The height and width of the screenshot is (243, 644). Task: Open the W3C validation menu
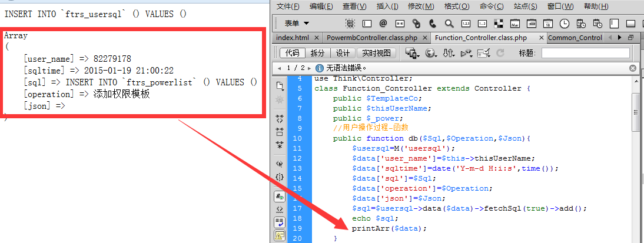click(467, 53)
